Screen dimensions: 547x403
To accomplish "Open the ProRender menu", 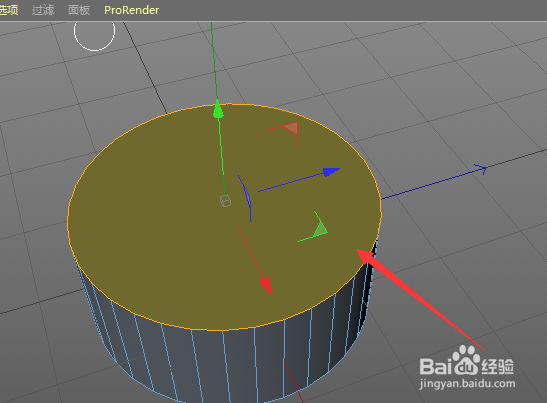I will pyautogui.click(x=132, y=10).
